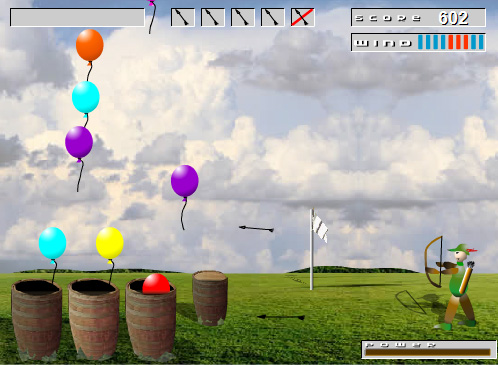Pop the yellow balloon above the barrel
Screen dimensions: 498x365
(110, 243)
